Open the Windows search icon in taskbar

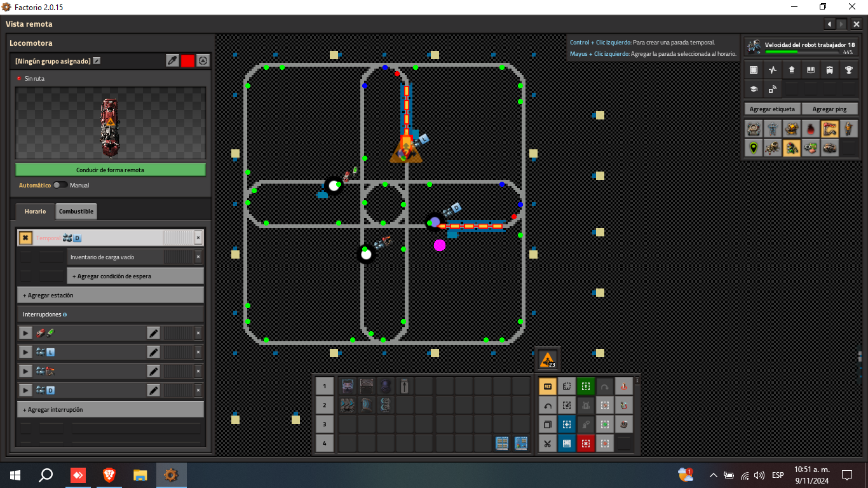[46, 475]
